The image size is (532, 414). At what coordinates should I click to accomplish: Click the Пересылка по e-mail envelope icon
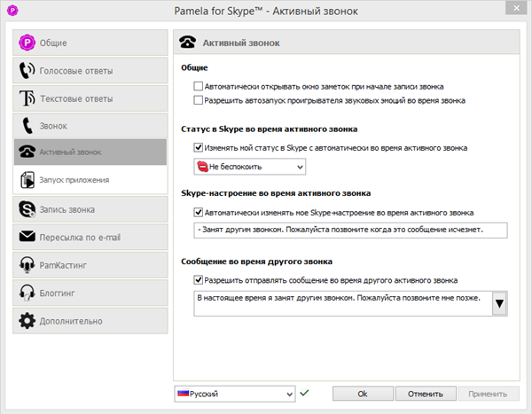(x=27, y=237)
